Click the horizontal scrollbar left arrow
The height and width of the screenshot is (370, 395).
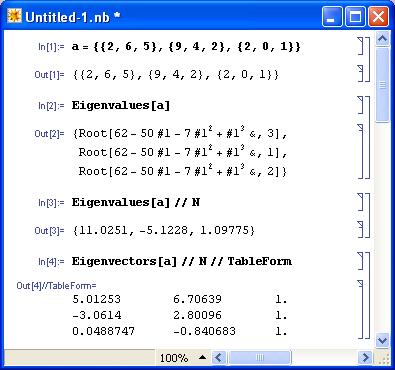point(219,358)
